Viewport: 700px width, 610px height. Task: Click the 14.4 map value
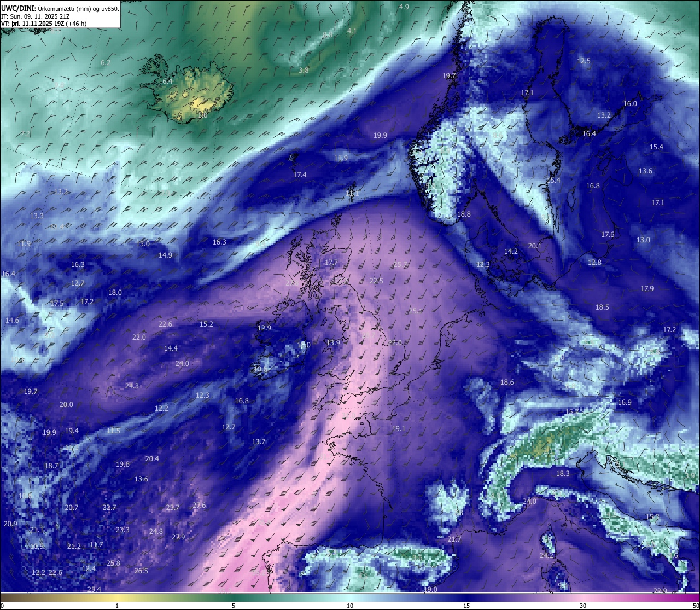point(171,348)
